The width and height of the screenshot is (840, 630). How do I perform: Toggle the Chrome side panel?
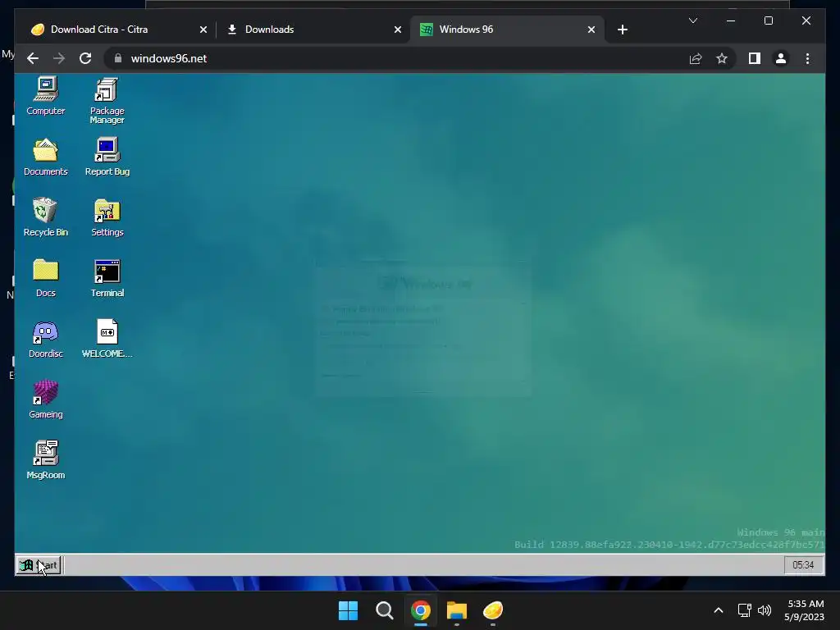click(755, 58)
